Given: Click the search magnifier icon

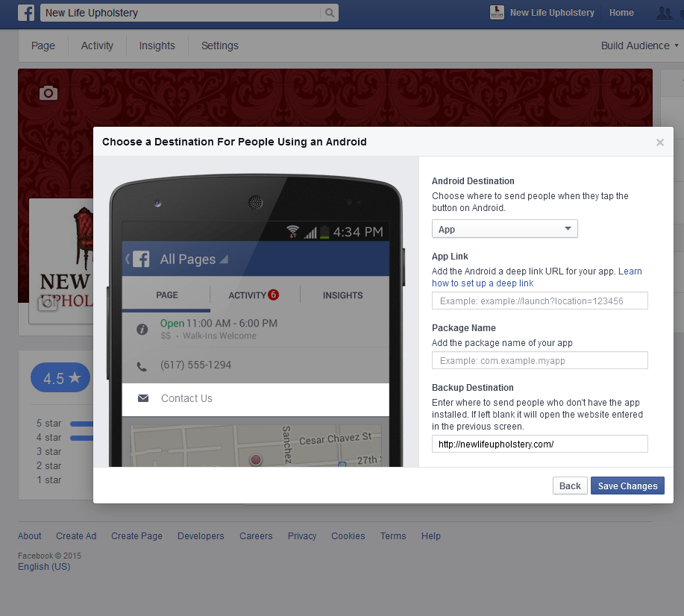Looking at the screenshot, I should coord(329,13).
